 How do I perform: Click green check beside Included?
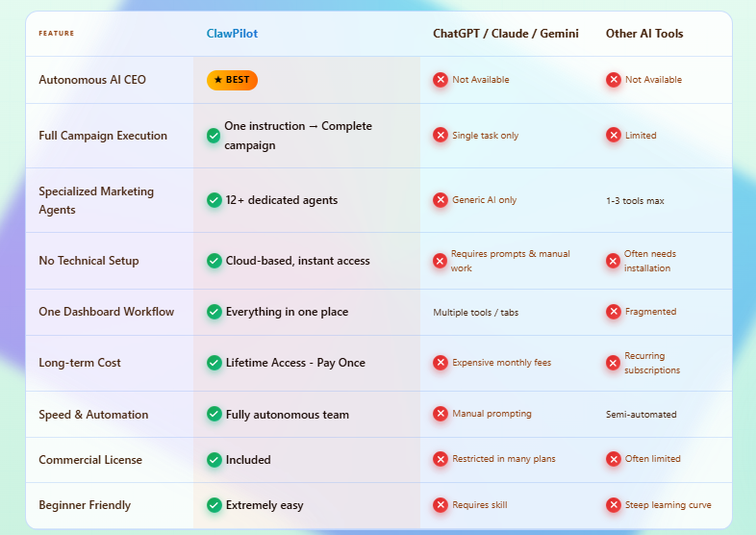tap(214, 460)
